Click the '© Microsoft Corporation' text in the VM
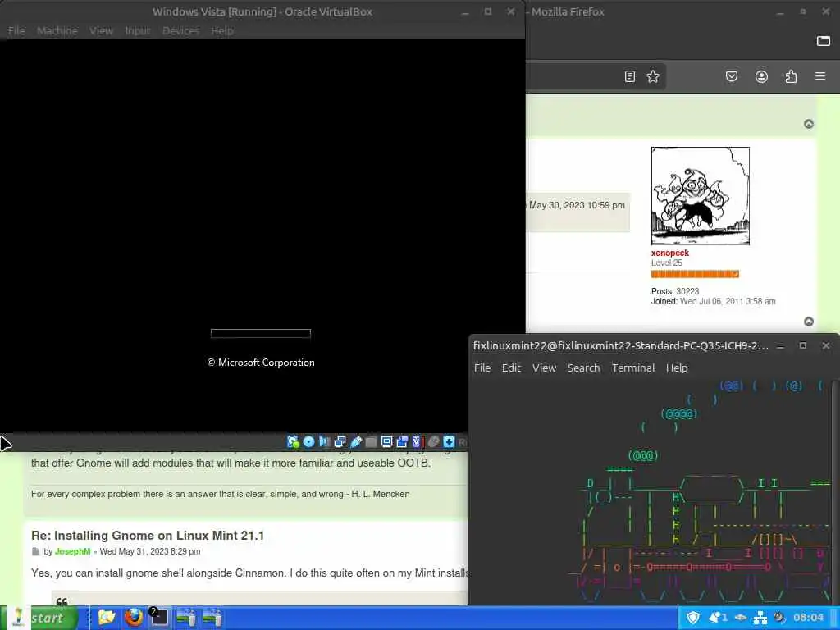Image resolution: width=840 pixels, height=630 pixels. pyautogui.click(x=261, y=363)
